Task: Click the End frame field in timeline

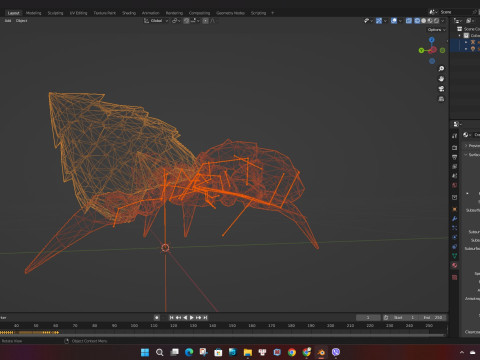Action: click(x=433, y=318)
